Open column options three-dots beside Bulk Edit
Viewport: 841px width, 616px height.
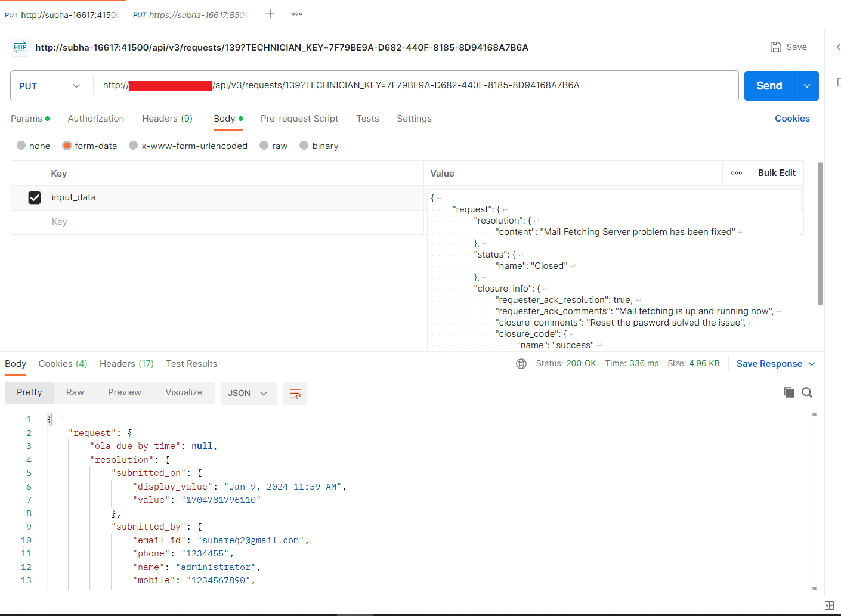(737, 173)
